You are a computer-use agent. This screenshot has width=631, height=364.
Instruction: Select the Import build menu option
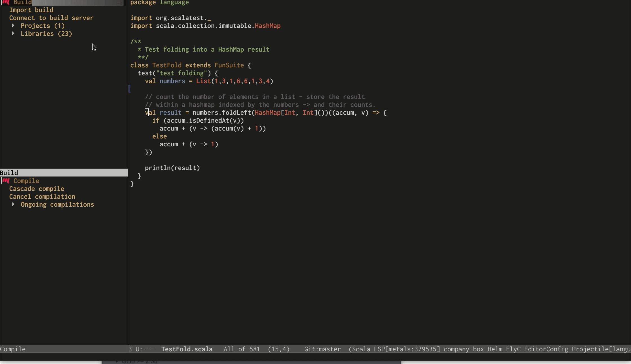(31, 10)
